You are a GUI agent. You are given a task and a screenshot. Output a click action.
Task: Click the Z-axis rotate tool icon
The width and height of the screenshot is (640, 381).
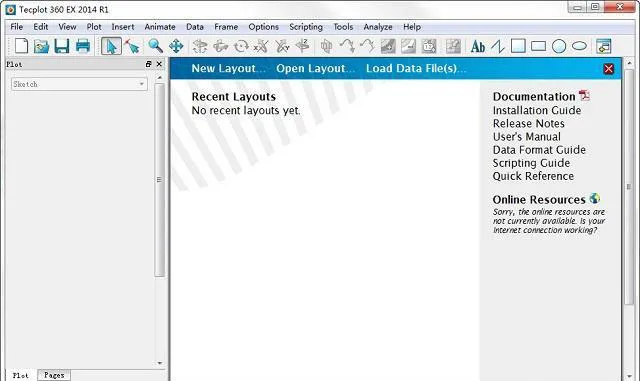pyautogui.click(x=302, y=46)
